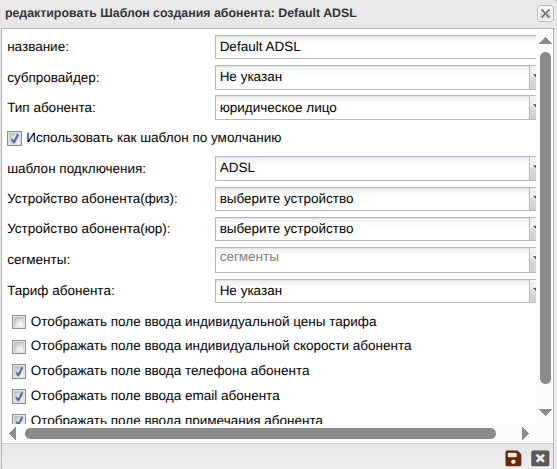557x469 pixels.
Task: Click the название field containing Default ADSL
Action: [x=375, y=47]
